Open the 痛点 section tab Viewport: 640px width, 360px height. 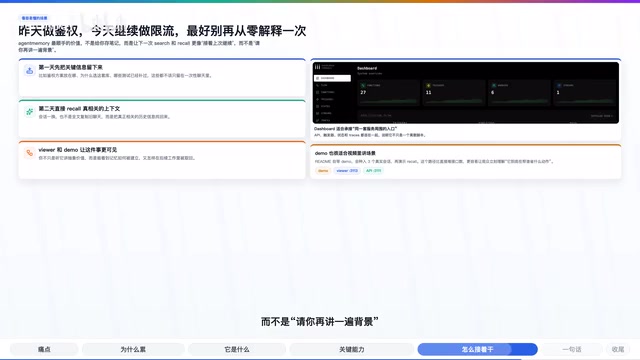pos(44,349)
